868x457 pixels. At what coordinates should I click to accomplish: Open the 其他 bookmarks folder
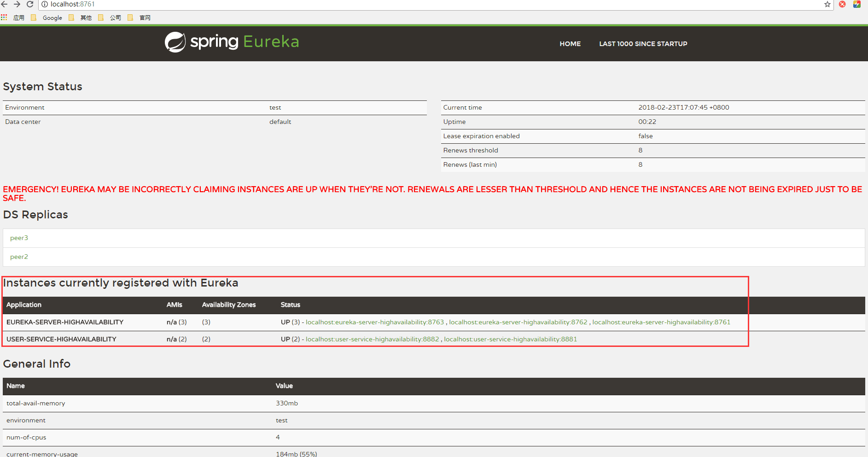[80, 18]
